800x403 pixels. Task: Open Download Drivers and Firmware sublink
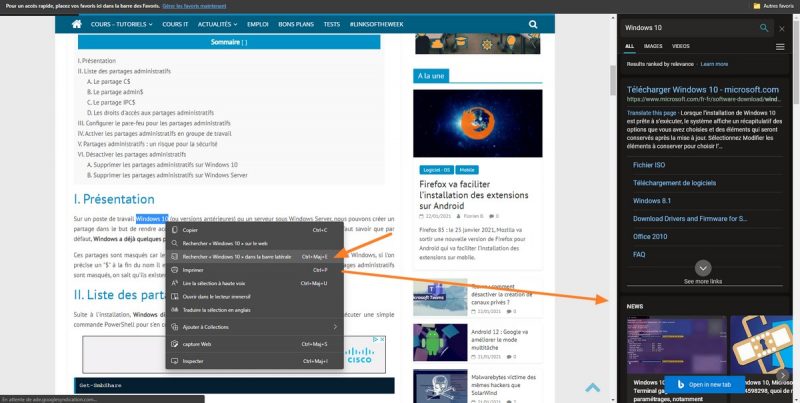[690, 218]
